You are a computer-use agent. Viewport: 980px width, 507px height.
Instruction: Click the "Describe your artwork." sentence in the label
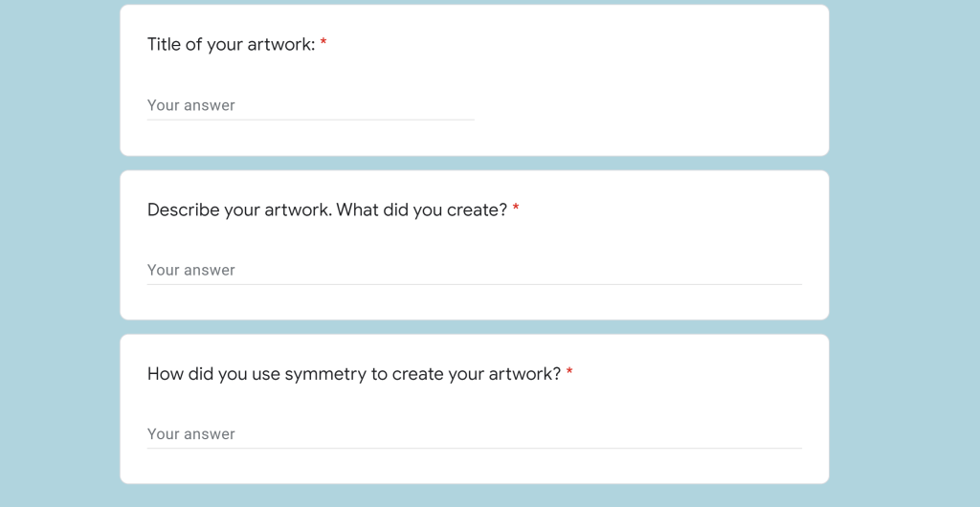coord(239,209)
